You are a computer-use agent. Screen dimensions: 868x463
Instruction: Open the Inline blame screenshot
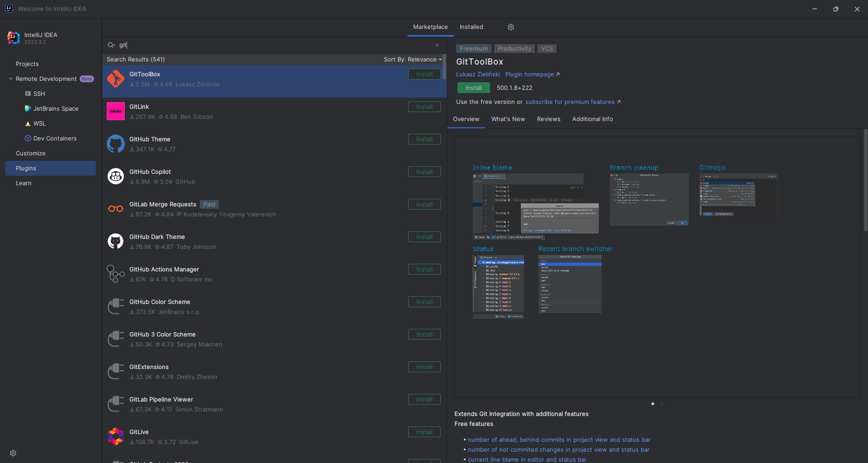(536, 206)
